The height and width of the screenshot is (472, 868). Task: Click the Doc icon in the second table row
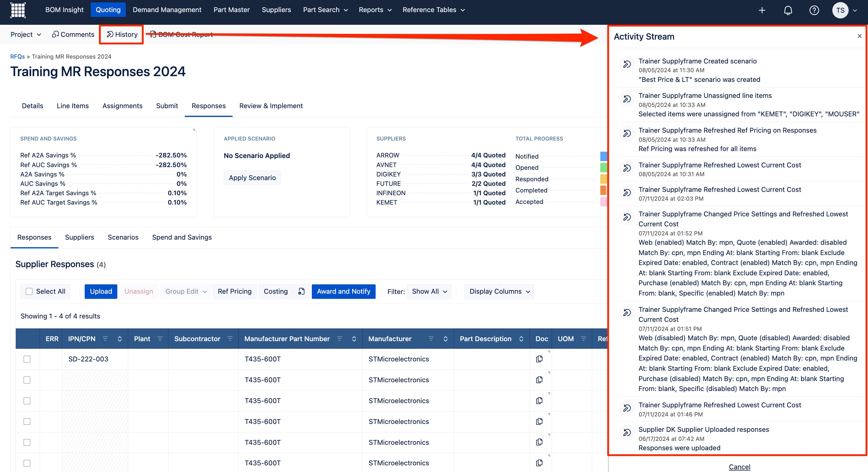(x=539, y=380)
